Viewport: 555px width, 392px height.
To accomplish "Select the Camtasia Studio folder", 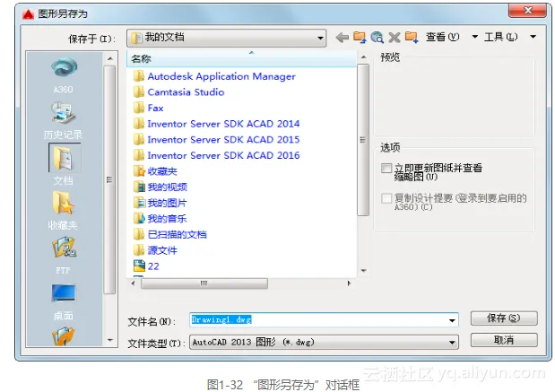I will (x=178, y=92).
